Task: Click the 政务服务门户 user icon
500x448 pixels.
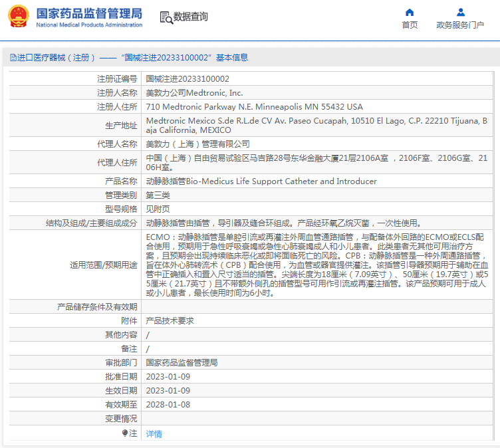Action: point(461,12)
